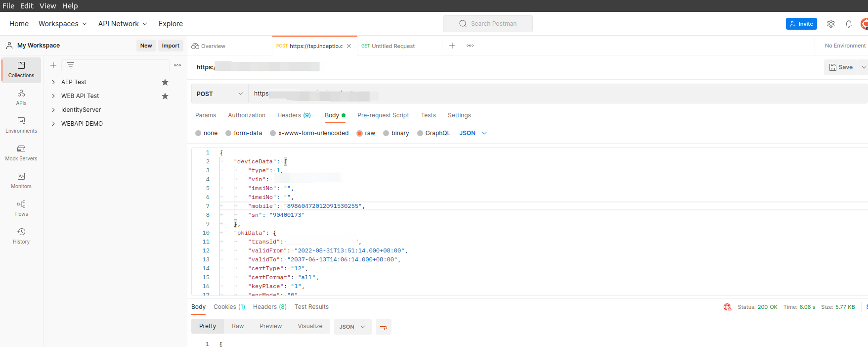Select the x-www-form-urlencoded body type
868x347 pixels.
point(273,133)
